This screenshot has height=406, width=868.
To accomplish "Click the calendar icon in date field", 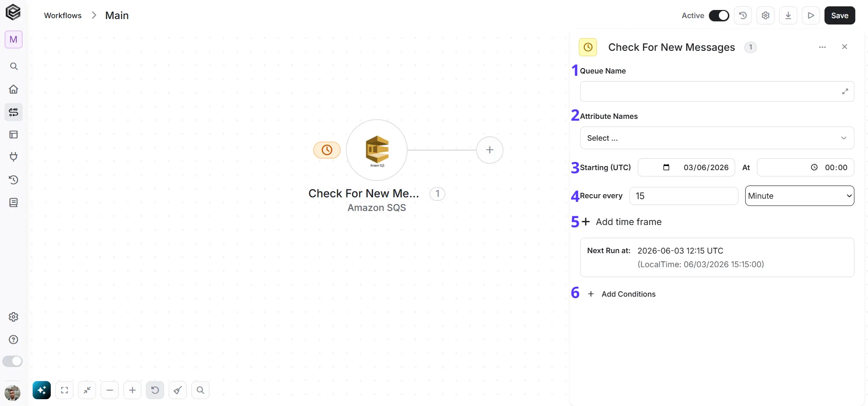I will (x=666, y=167).
